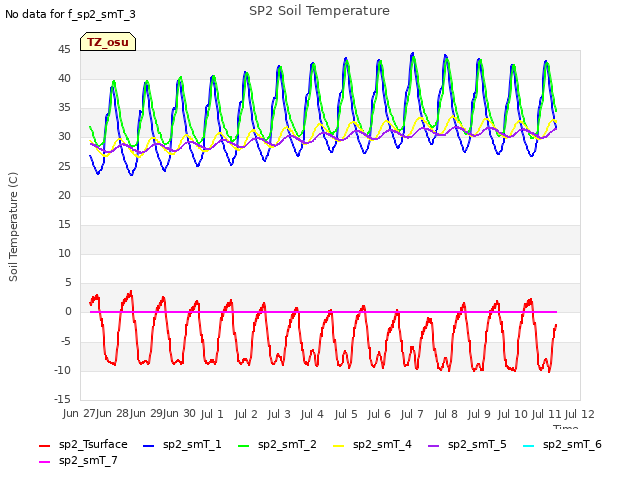This screenshot has width=640, height=480.
Task: Select the sp2_smT_1 legend label
Action: point(192,444)
